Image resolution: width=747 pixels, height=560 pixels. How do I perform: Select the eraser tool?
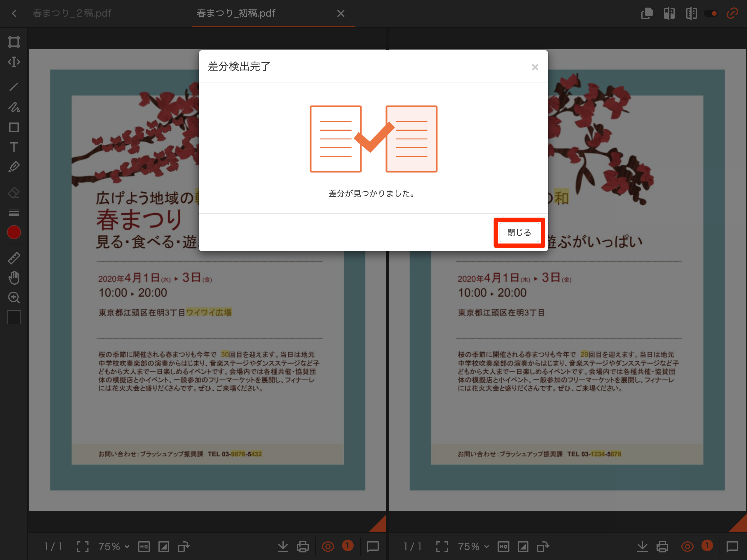[x=14, y=193]
